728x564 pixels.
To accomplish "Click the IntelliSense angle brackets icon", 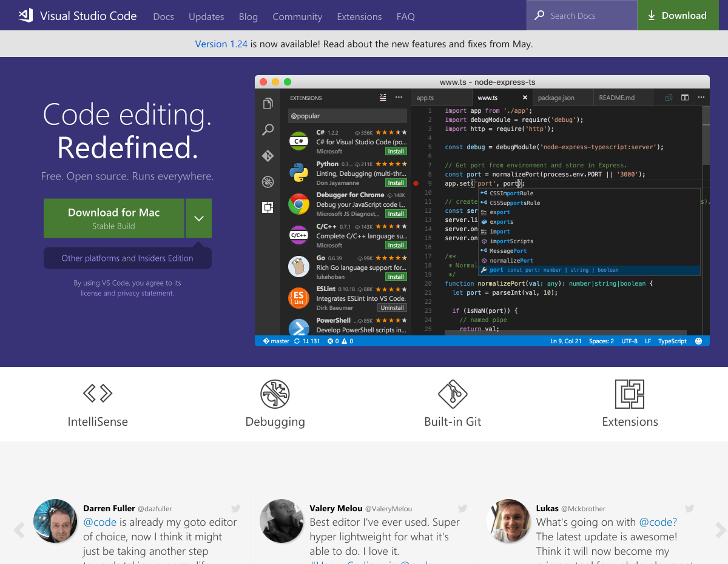I will click(x=98, y=394).
